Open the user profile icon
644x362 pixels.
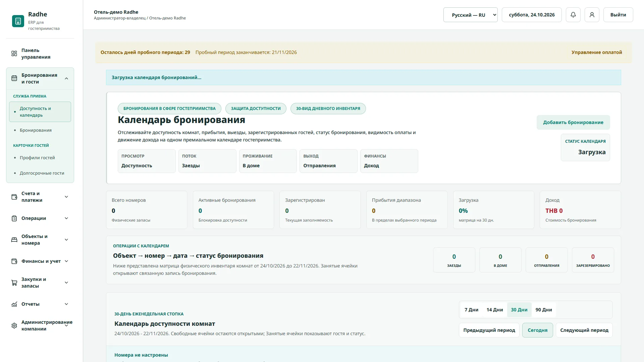(x=592, y=15)
